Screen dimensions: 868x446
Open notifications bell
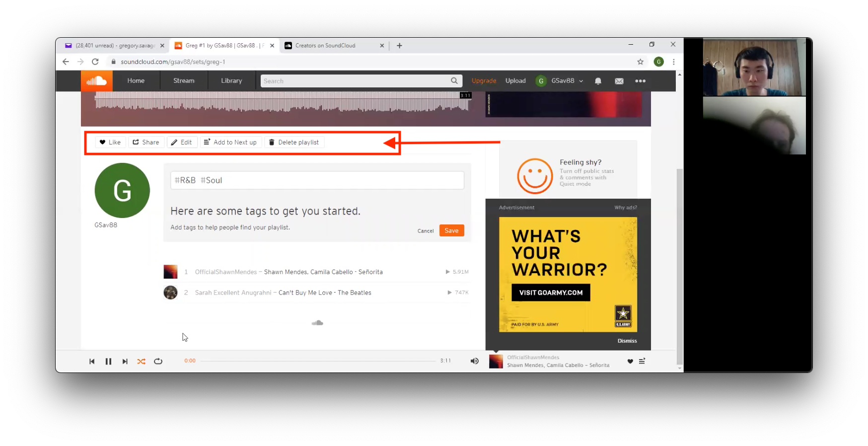(x=598, y=81)
